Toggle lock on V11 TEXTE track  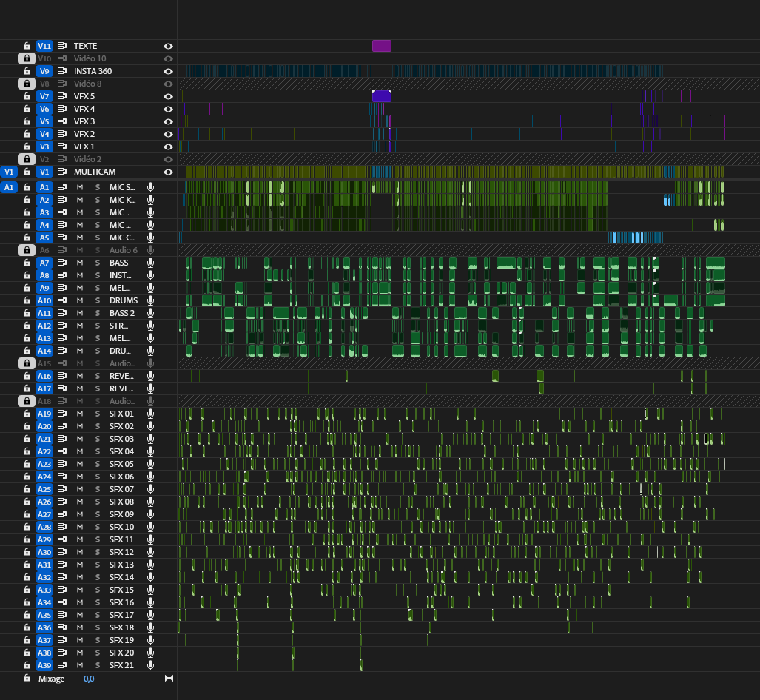[27, 46]
